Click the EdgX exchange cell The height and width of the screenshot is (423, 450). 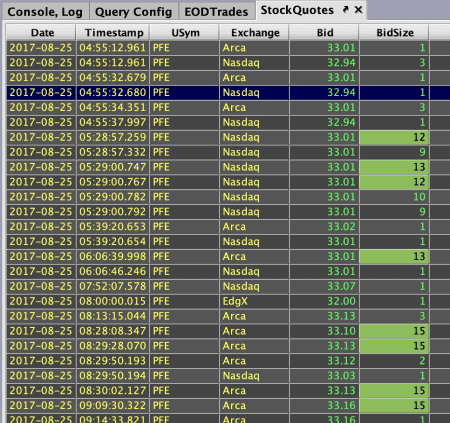(254, 301)
